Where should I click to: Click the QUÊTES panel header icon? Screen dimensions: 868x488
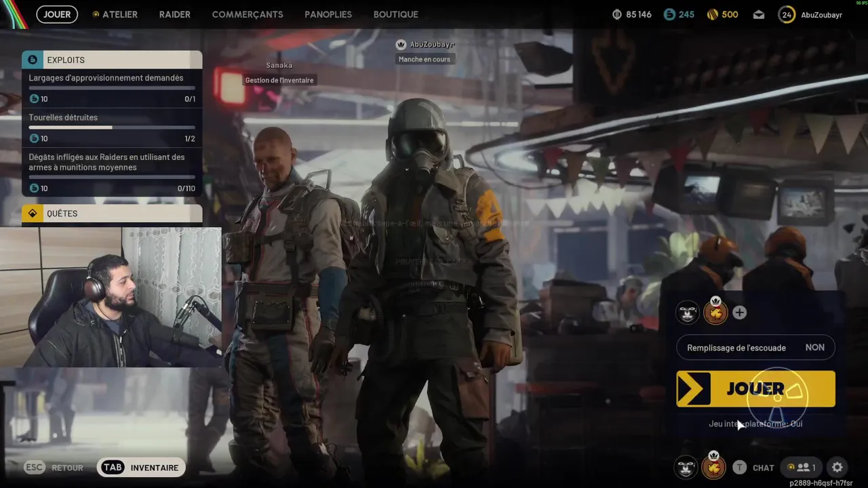tap(32, 213)
